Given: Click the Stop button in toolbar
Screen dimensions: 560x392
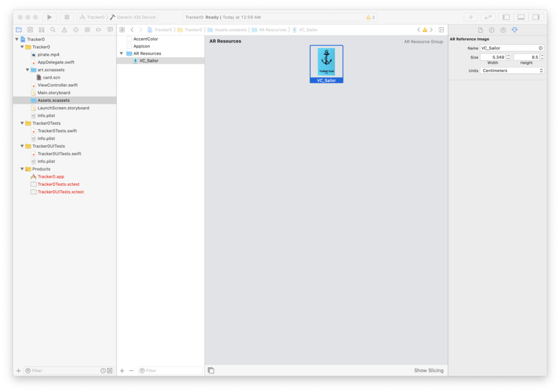Looking at the screenshot, I should pos(67,17).
